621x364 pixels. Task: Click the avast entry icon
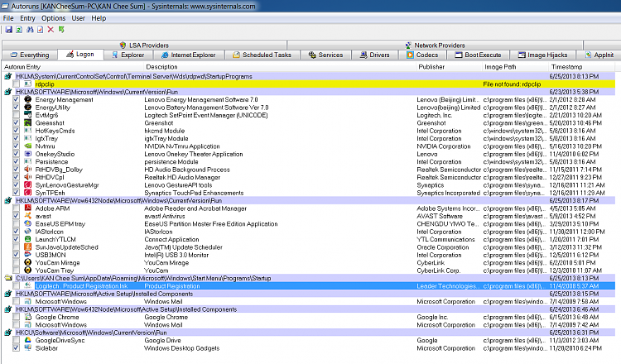click(x=27, y=216)
